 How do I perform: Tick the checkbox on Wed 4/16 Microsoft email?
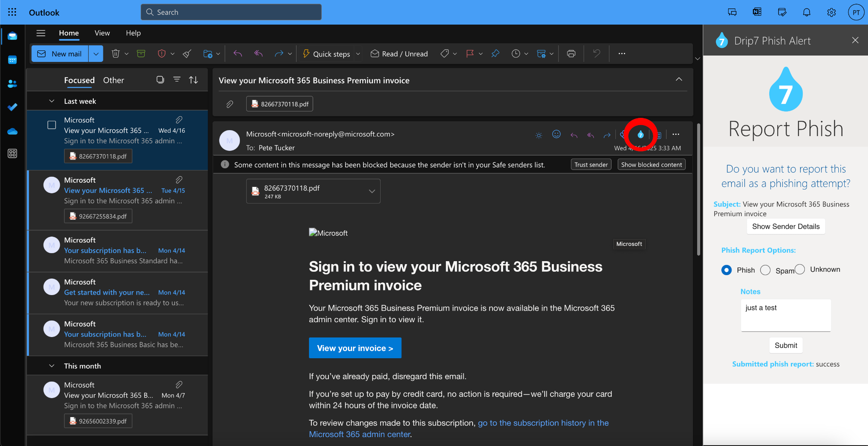click(52, 125)
